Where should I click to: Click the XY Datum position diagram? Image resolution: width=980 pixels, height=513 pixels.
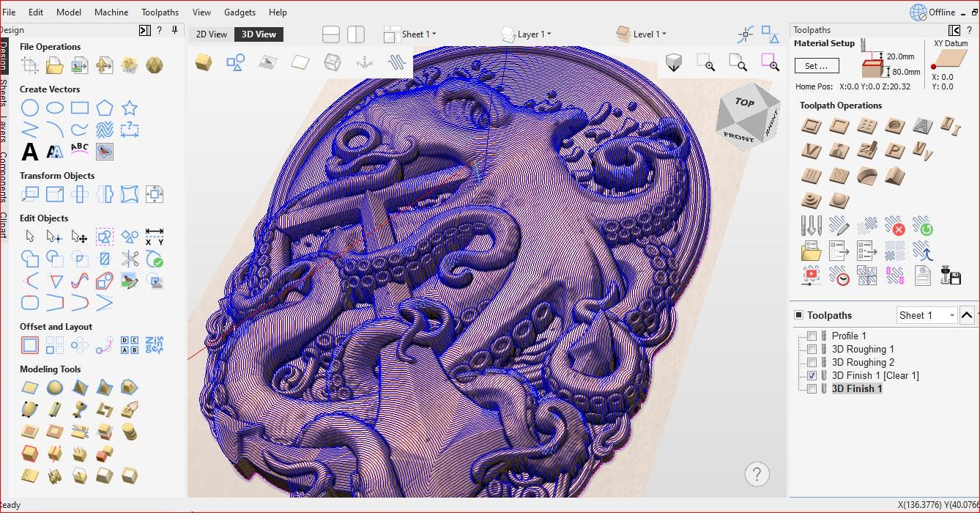tap(950, 60)
